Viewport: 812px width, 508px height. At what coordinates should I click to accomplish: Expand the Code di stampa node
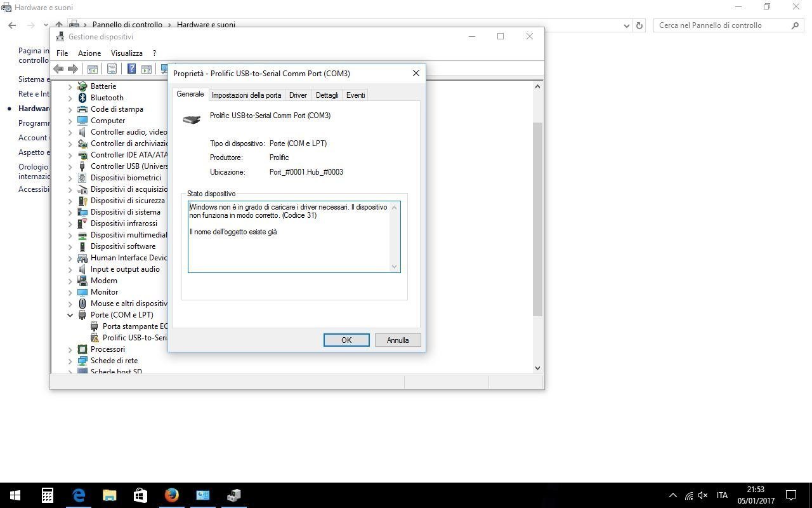(x=70, y=109)
